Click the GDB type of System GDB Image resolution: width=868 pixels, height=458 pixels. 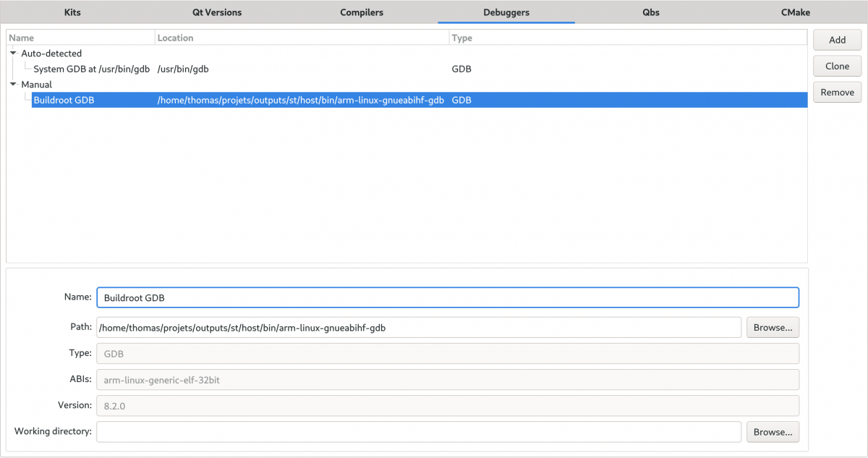click(x=461, y=69)
